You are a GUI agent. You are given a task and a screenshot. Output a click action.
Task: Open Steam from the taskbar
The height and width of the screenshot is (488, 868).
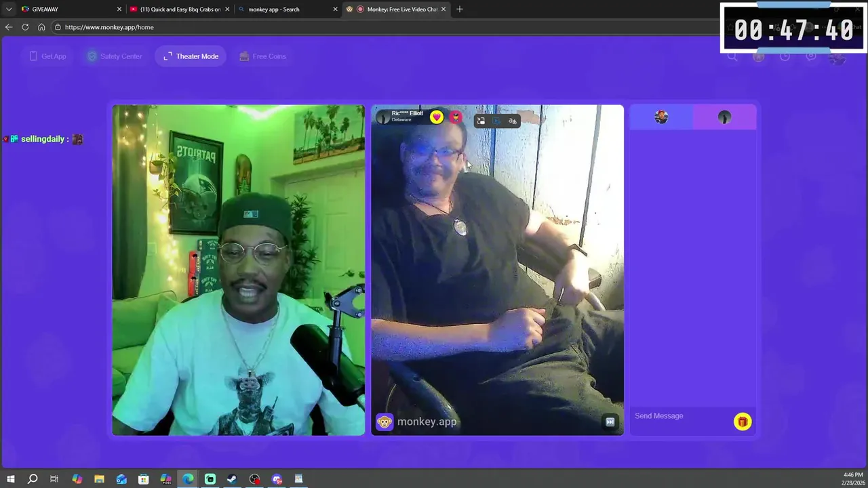click(232, 479)
